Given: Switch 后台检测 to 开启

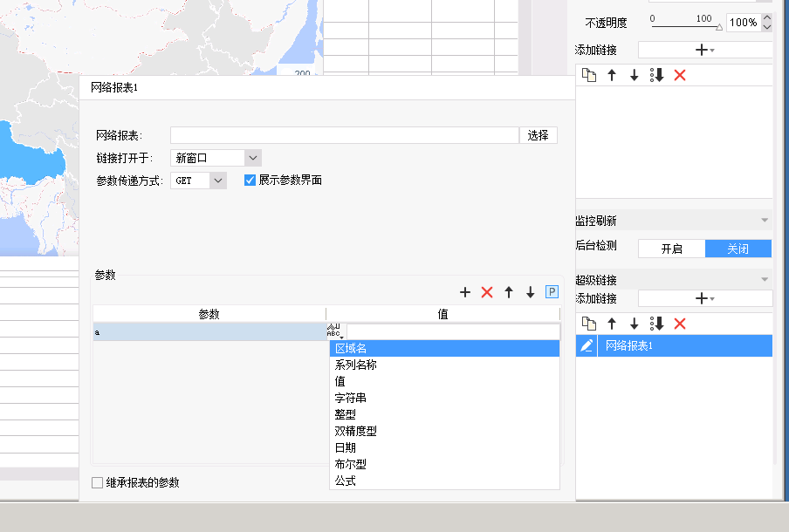Looking at the screenshot, I should pos(672,249).
